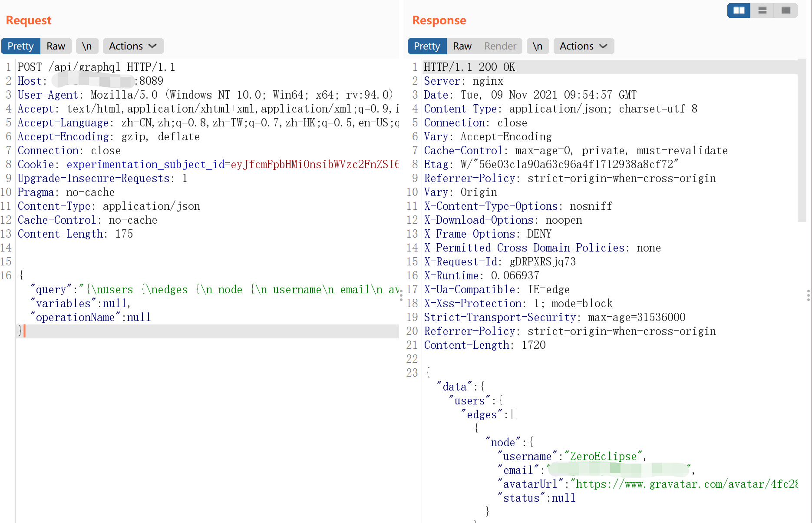812x523 pixels.
Task: Click the "username":"ZeroEclipse" JSON line
Action: click(571, 456)
